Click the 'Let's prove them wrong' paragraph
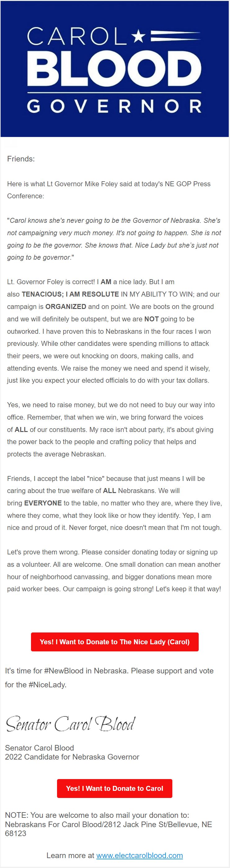 pyautogui.click(x=114, y=571)
